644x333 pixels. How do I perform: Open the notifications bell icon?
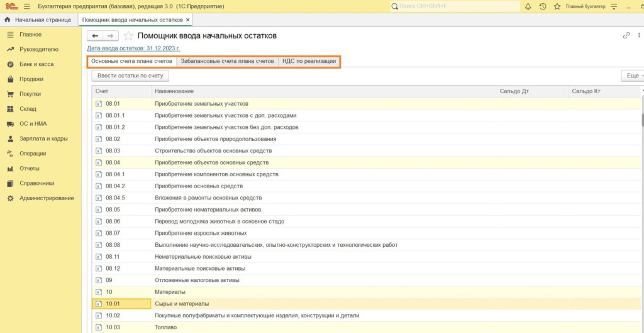point(528,6)
